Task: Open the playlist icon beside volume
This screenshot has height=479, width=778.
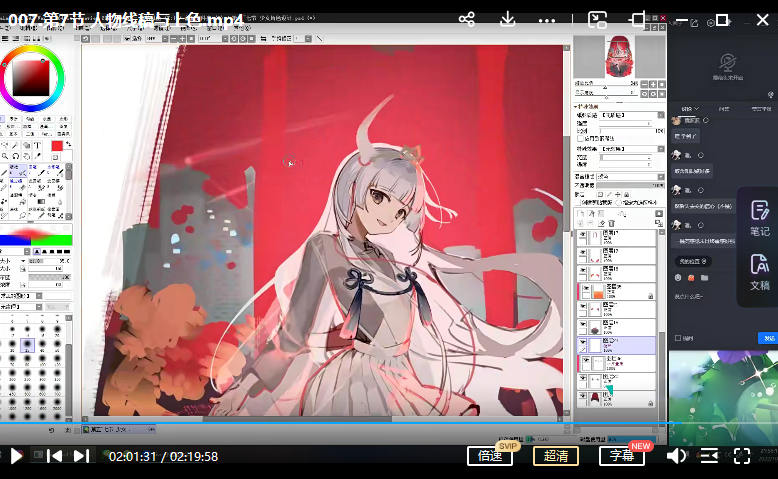Action: (709, 456)
